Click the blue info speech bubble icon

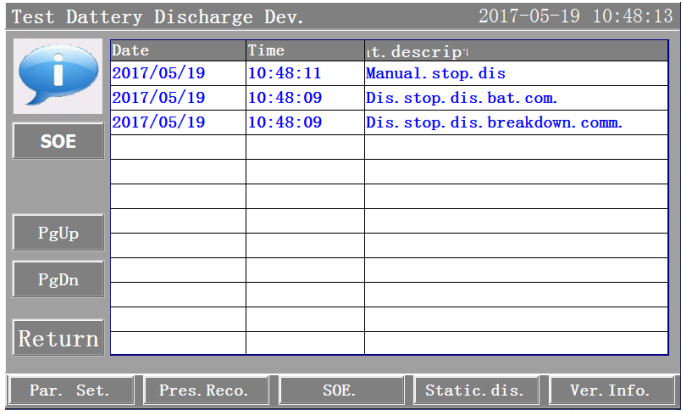(57, 76)
